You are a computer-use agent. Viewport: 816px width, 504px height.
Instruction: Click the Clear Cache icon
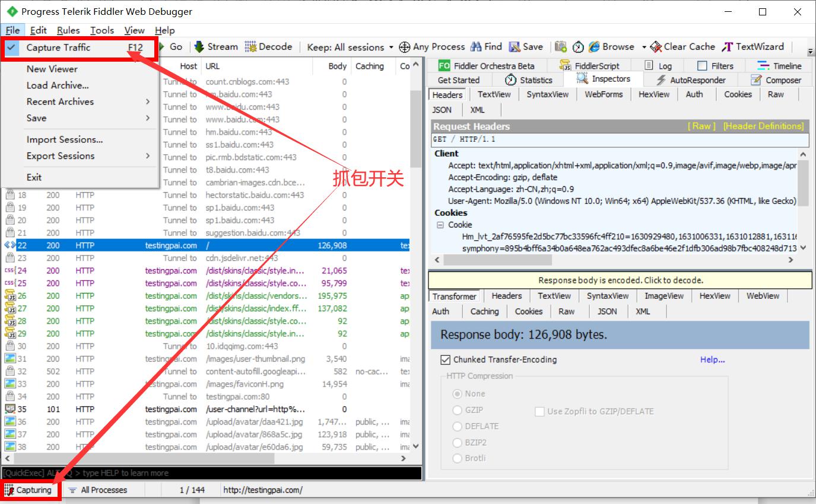(656, 47)
